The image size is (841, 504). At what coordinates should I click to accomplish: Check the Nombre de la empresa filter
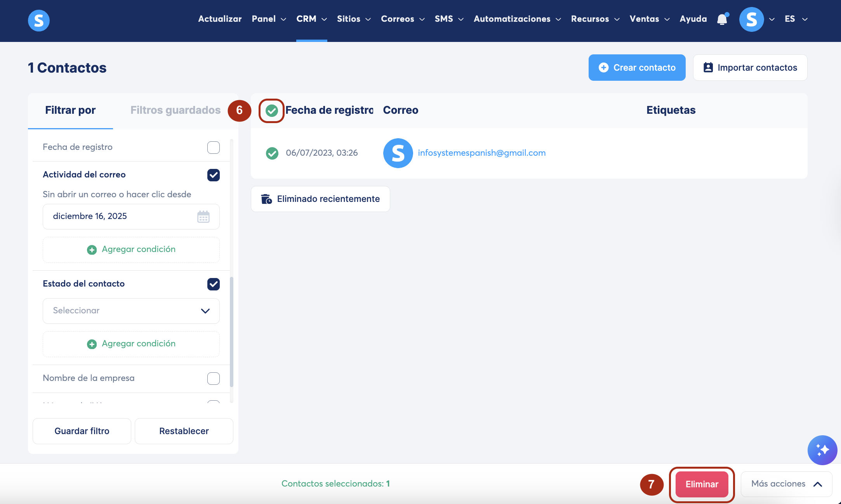click(x=213, y=379)
